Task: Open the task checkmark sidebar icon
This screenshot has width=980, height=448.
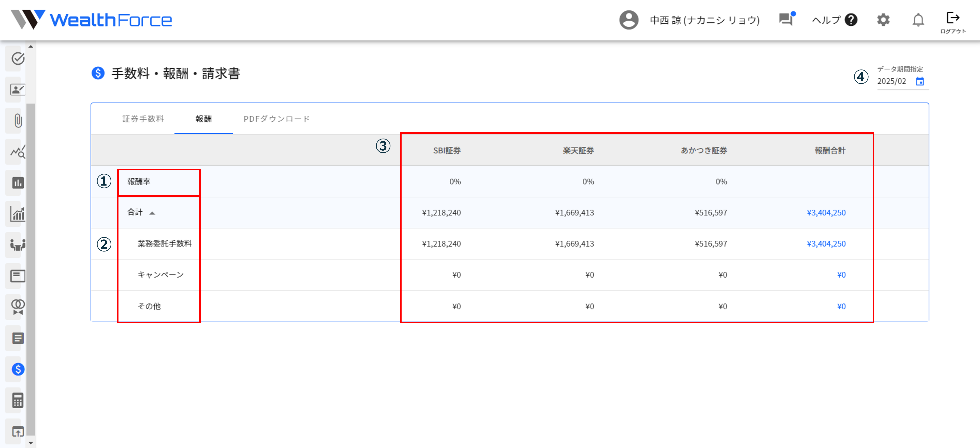Action: point(18,58)
